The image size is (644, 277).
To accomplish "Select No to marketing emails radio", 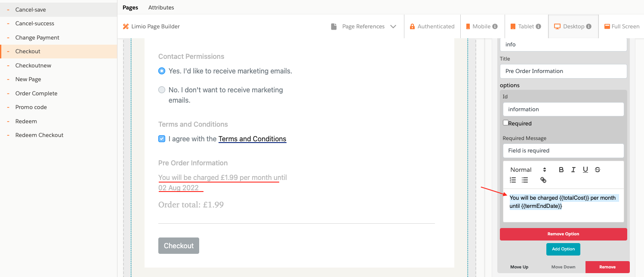I will [x=162, y=90].
